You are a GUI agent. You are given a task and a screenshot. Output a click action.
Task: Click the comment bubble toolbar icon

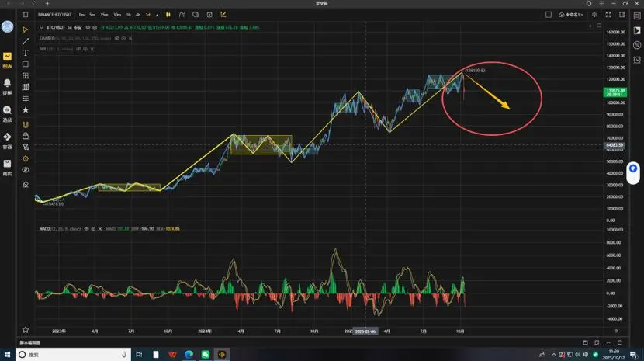(196, 15)
